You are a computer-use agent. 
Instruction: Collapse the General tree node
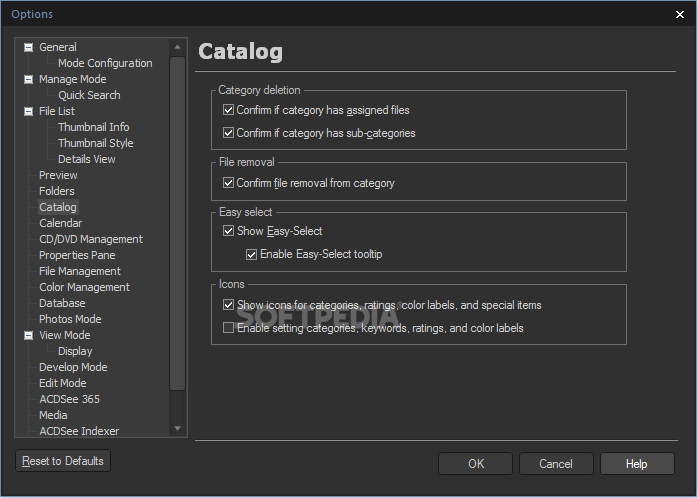(28, 47)
